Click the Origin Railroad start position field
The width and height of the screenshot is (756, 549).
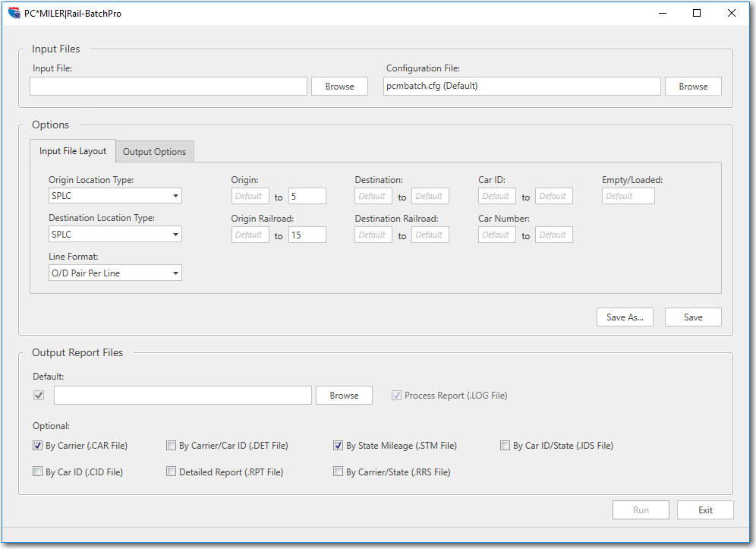tap(250, 235)
